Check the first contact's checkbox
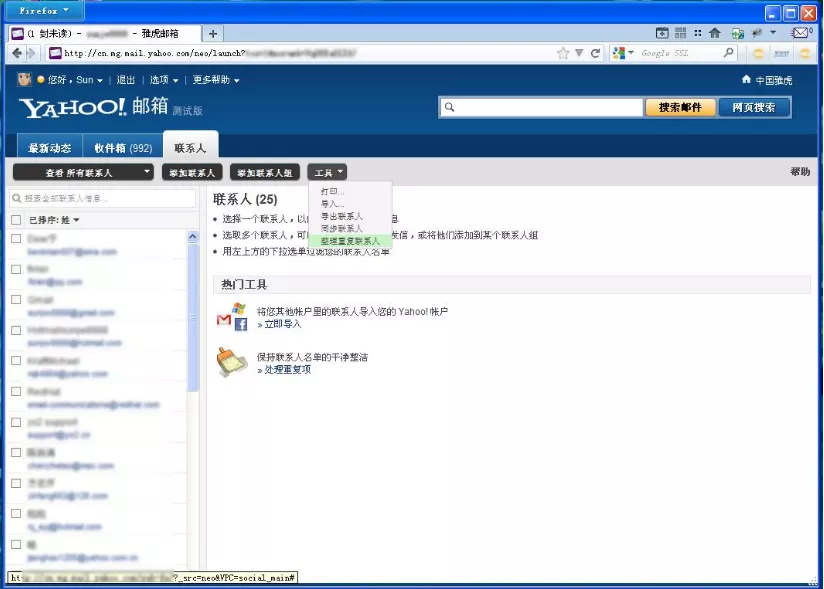The image size is (824, 589). (16, 239)
